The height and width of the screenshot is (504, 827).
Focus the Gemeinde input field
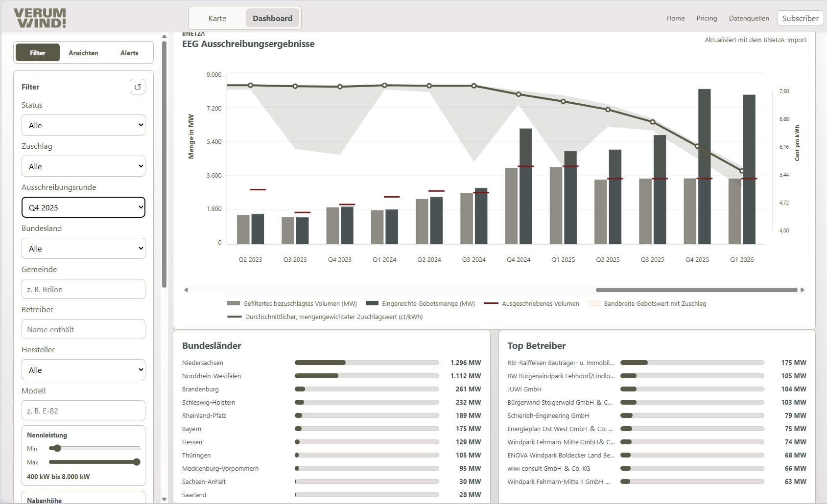83,289
